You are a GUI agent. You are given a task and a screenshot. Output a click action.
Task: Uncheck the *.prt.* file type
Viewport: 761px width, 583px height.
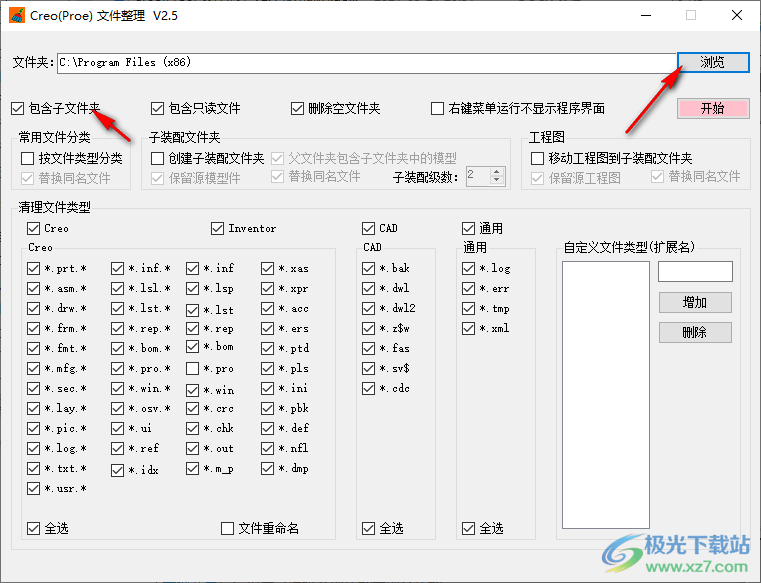33,268
